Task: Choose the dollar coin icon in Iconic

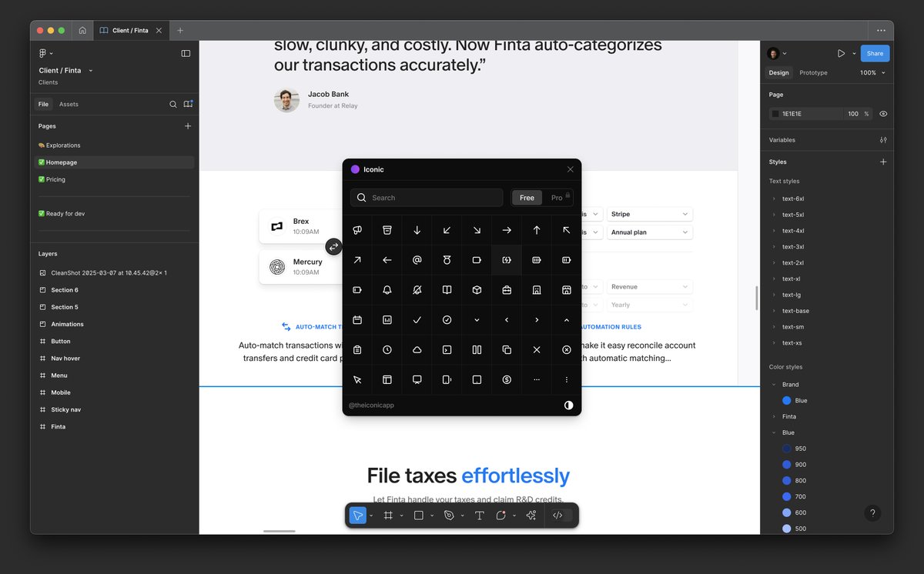Action: point(507,379)
